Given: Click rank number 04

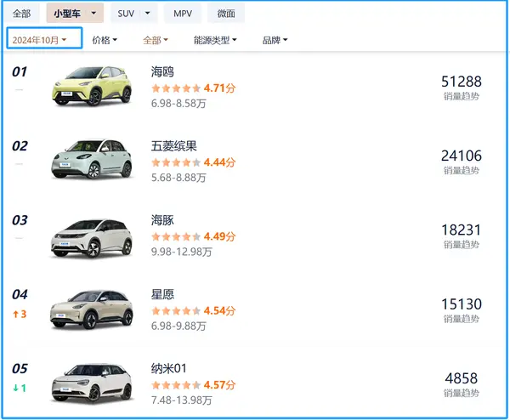Looking at the screenshot, I should (20, 294).
